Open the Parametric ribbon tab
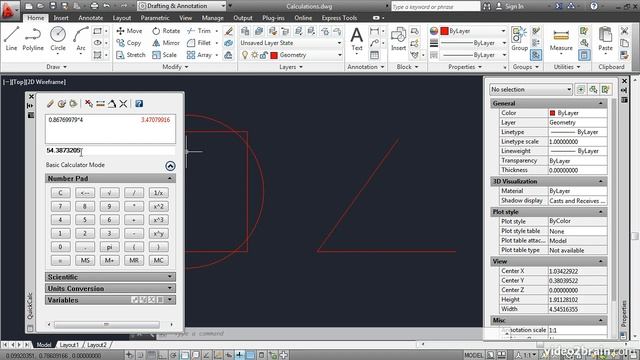The height and width of the screenshot is (360, 640). (x=155, y=18)
